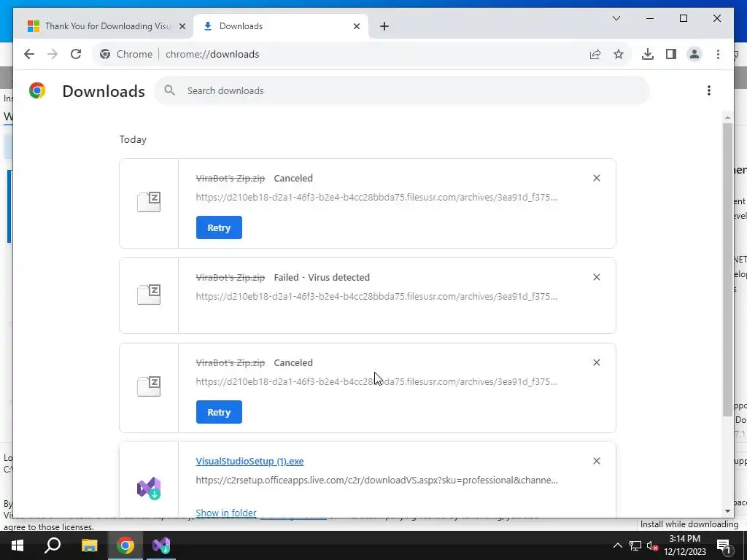Click the scrollbar up arrow

point(727,117)
